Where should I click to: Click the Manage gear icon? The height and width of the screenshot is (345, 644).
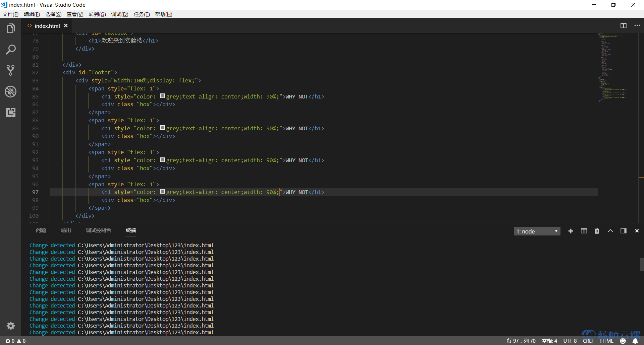(11, 326)
